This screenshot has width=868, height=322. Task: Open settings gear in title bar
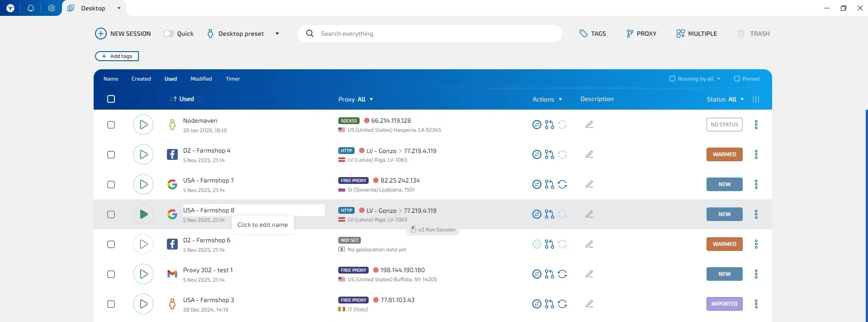(x=52, y=8)
